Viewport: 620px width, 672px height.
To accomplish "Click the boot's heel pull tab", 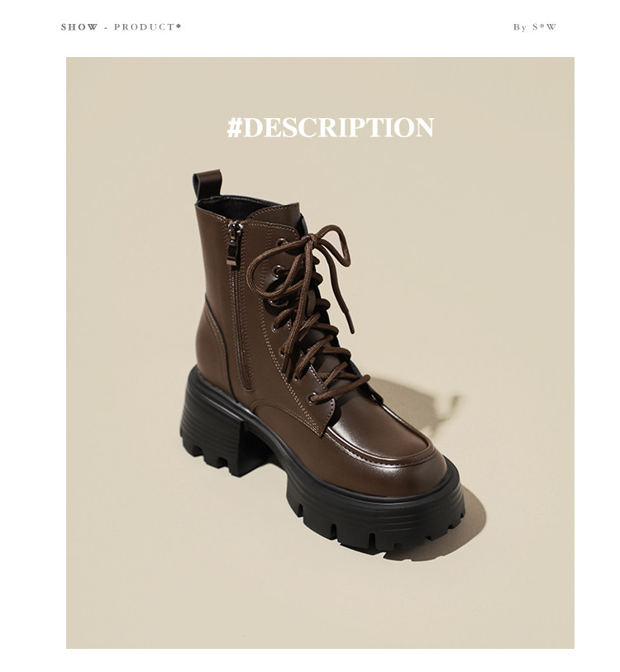I will pos(207,184).
